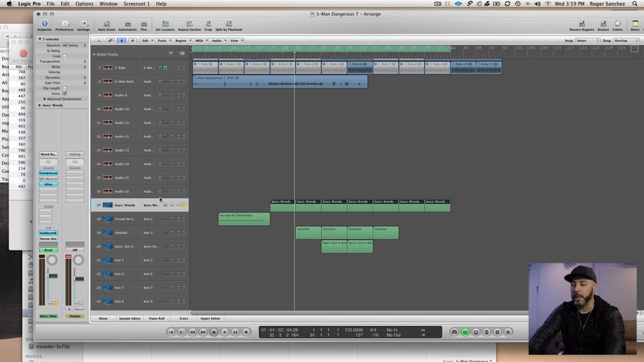
Task: Open the Mixer tab
Action: pos(103,318)
